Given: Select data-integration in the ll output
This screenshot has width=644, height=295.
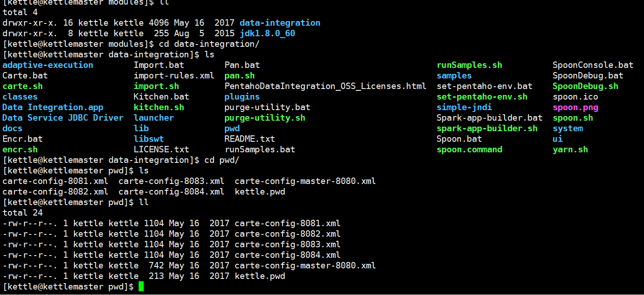Looking at the screenshot, I should point(280,23).
